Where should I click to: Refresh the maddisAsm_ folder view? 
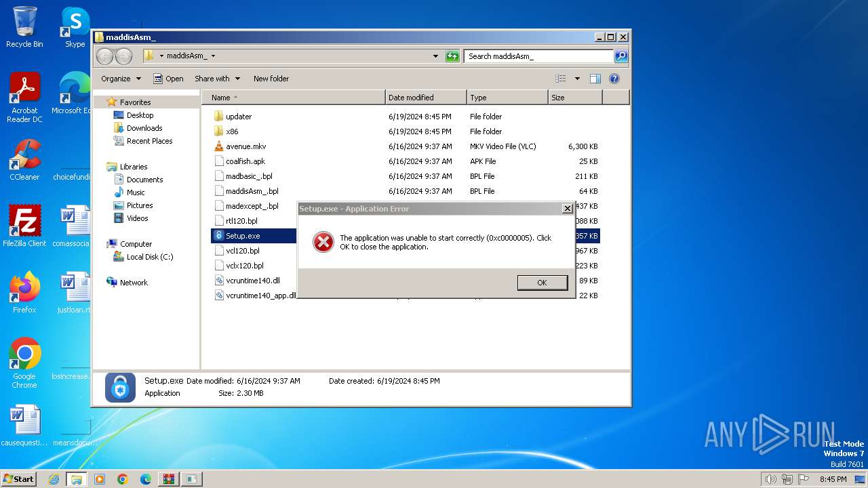[452, 56]
